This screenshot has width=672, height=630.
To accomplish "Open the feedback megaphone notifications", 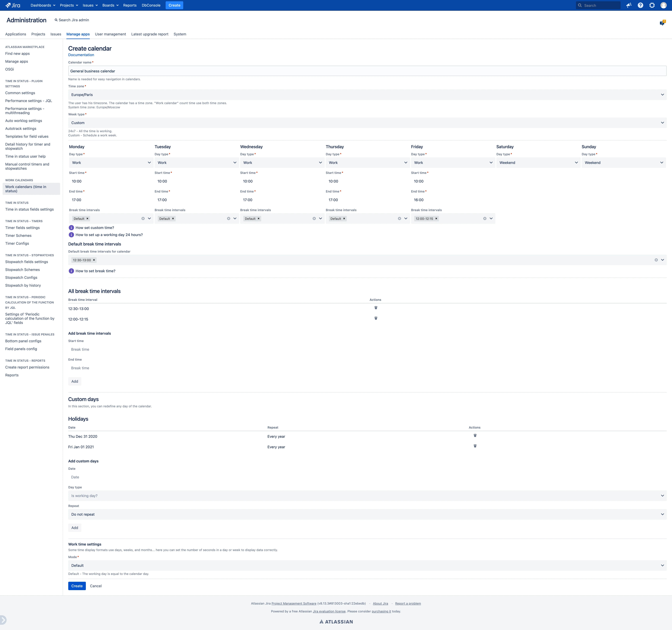I will [x=629, y=5].
